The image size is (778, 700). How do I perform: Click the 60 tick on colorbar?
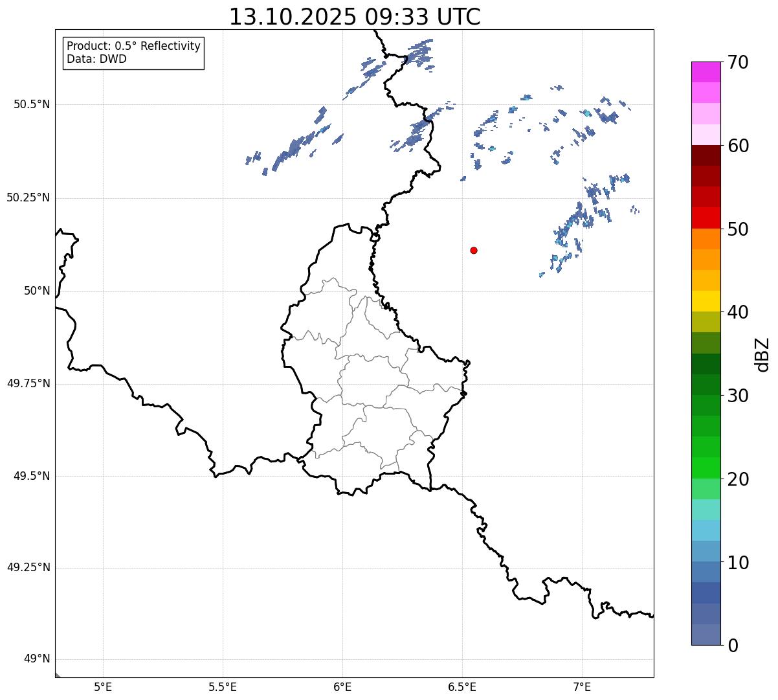tap(738, 146)
